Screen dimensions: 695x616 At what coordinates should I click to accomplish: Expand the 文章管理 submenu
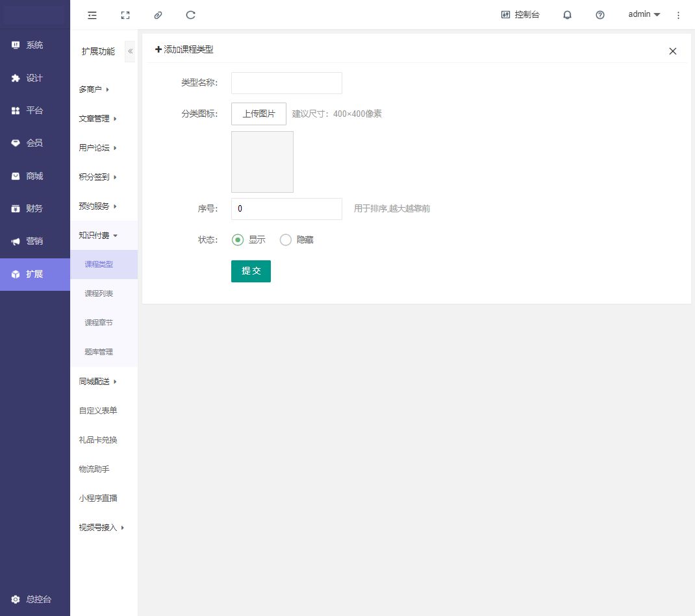coord(97,119)
